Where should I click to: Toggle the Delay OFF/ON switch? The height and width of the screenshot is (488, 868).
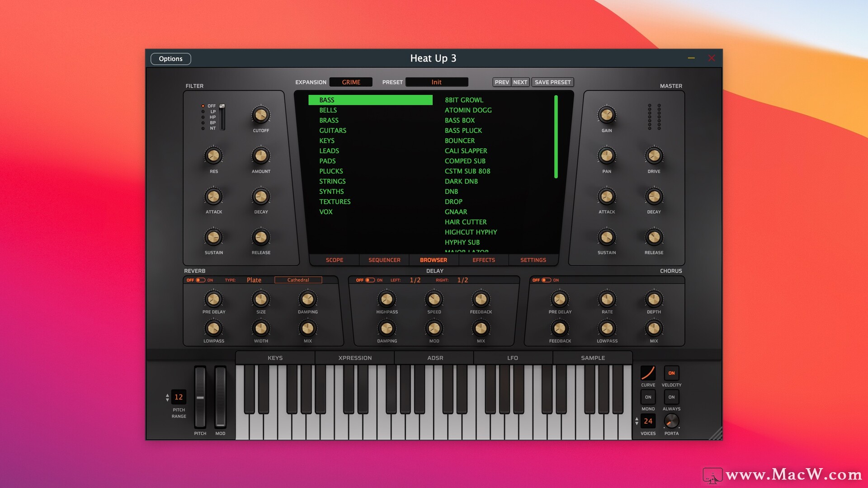tap(370, 280)
